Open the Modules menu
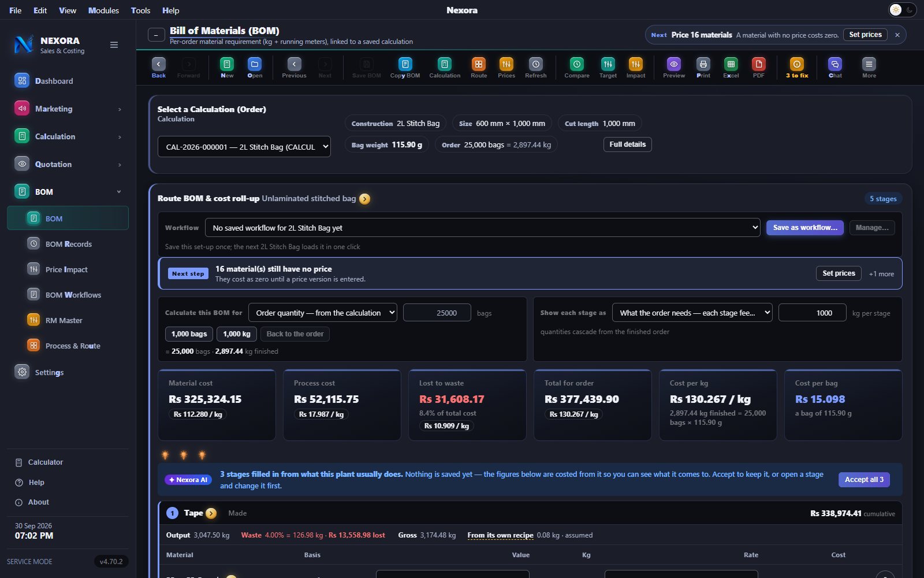924x578 pixels. click(103, 10)
